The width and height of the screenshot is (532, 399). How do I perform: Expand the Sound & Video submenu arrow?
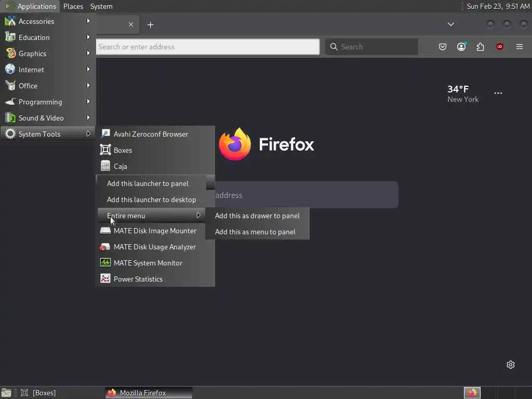pyautogui.click(x=88, y=118)
